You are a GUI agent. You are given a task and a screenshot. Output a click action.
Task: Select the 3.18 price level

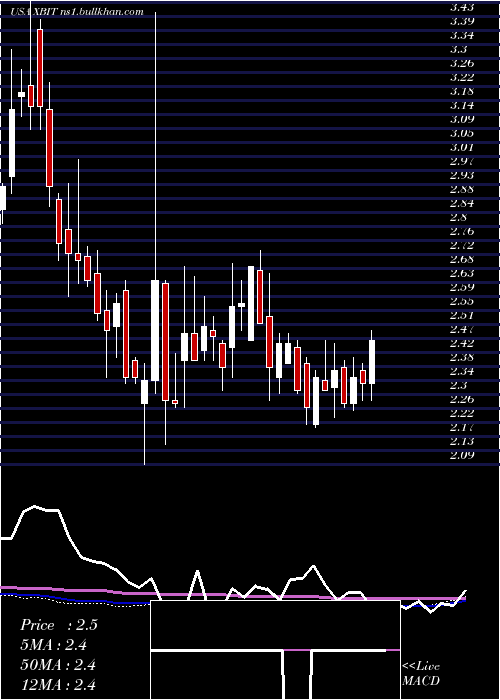coord(462,91)
